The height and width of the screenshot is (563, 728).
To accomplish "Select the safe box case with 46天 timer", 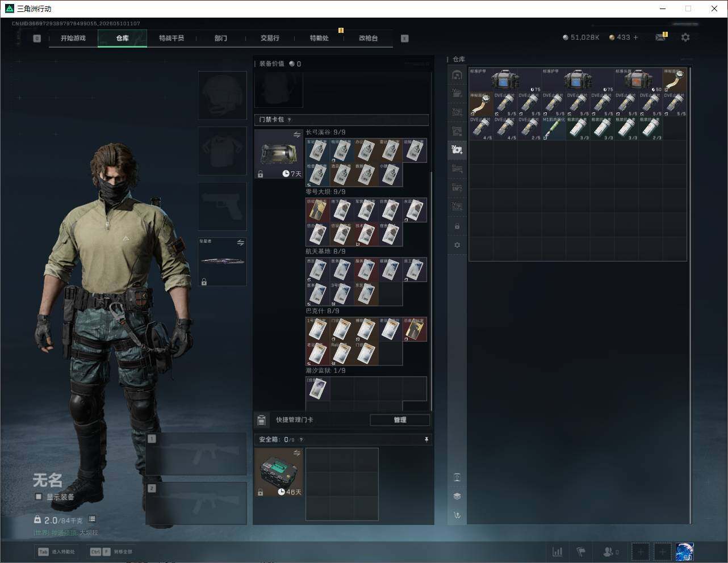I will pyautogui.click(x=279, y=472).
